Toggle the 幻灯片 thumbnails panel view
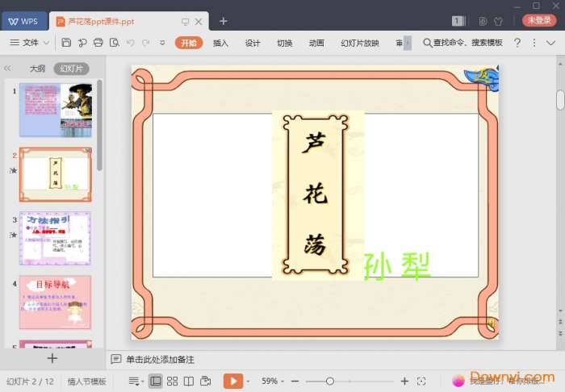565x392 pixels. point(71,69)
